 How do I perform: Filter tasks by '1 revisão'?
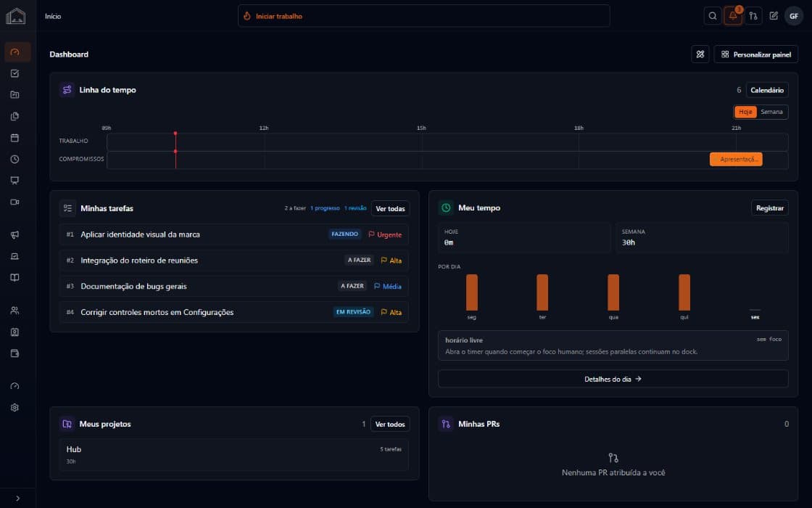[x=355, y=208]
